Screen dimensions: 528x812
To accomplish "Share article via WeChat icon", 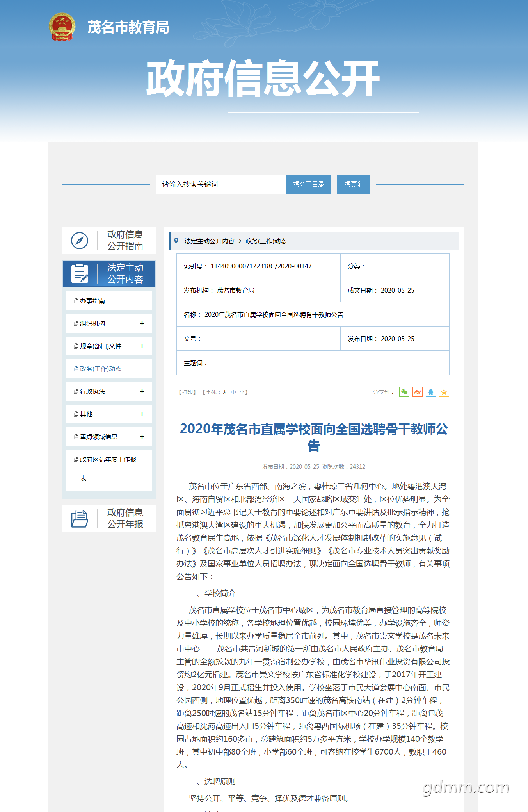I will pos(404,392).
